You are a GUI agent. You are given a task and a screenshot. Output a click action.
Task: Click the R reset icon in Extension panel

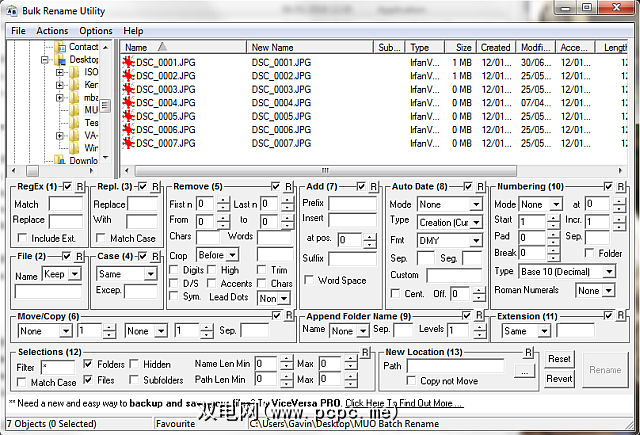[x=621, y=316]
